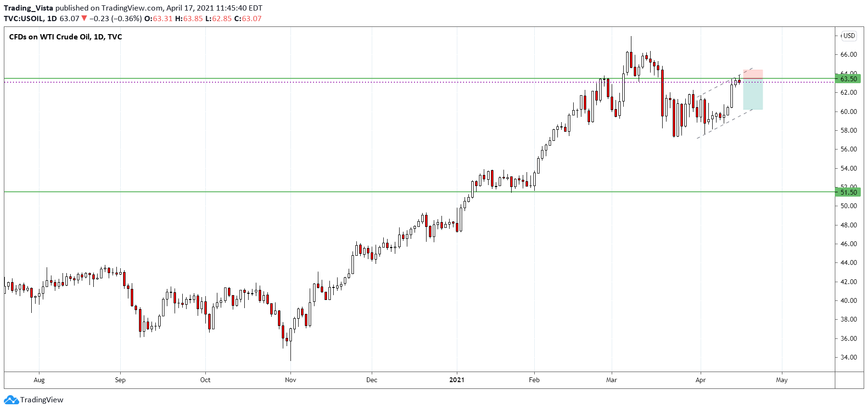Click the TradingView wordmark beside the logo
The width and height of the screenshot is (868, 411).
point(42,399)
